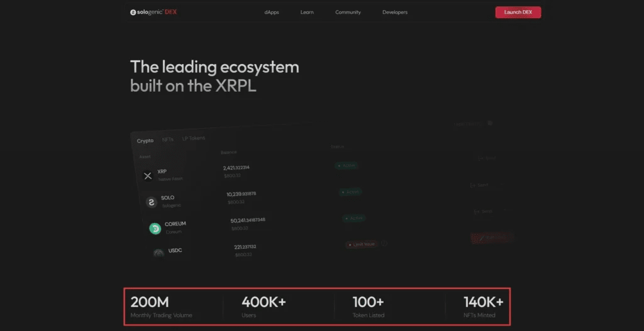The height and width of the screenshot is (331, 644).
Task: Click the balance 10,239.931878
Action: tap(241, 194)
